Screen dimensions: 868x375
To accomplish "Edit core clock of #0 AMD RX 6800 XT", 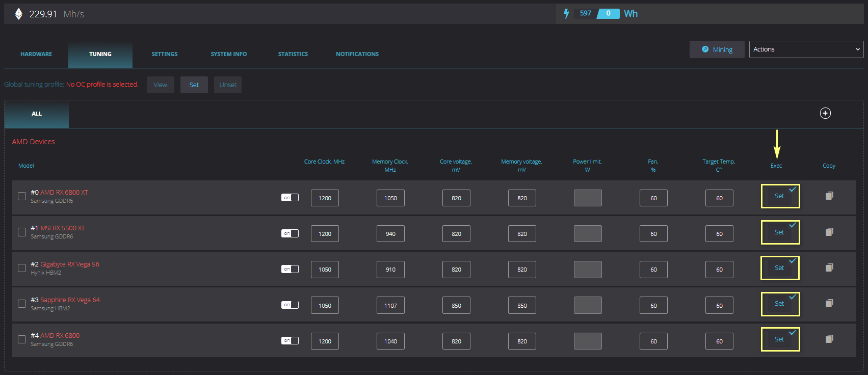I will click(x=325, y=198).
